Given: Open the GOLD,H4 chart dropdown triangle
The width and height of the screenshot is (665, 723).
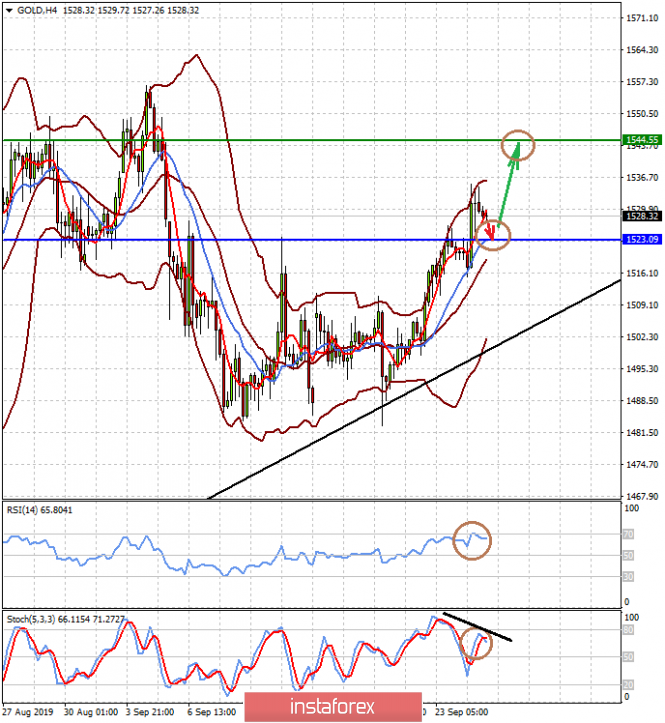Looking at the screenshot, I should (x=9, y=10).
